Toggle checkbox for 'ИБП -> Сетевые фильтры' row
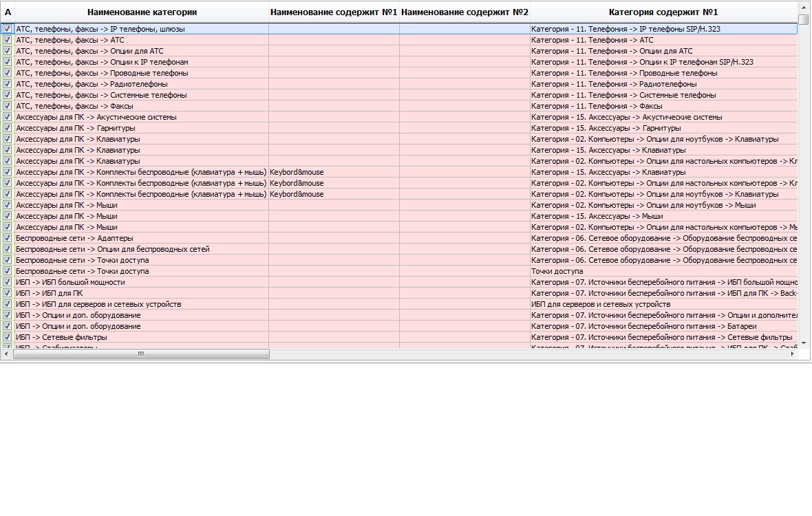The width and height of the screenshot is (812, 516). point(8,337)
